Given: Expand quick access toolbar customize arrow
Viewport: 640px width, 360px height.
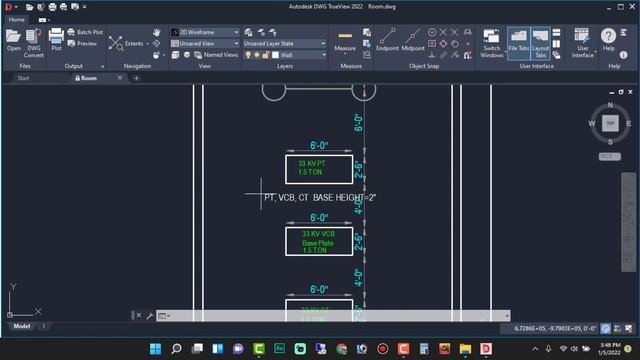Looking at the screenshot, I should click(84, 7).
